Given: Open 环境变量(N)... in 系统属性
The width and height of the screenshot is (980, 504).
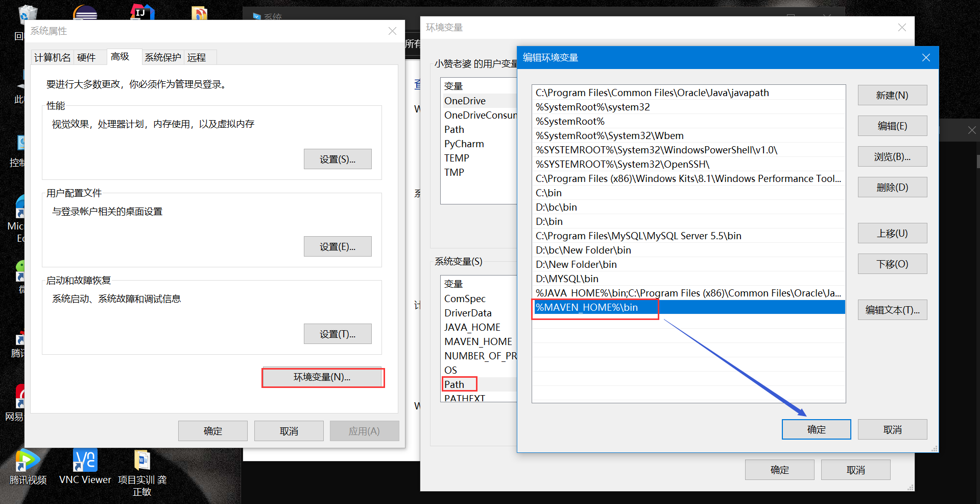Looking at the screenshot, I should [x=322, y=377].
